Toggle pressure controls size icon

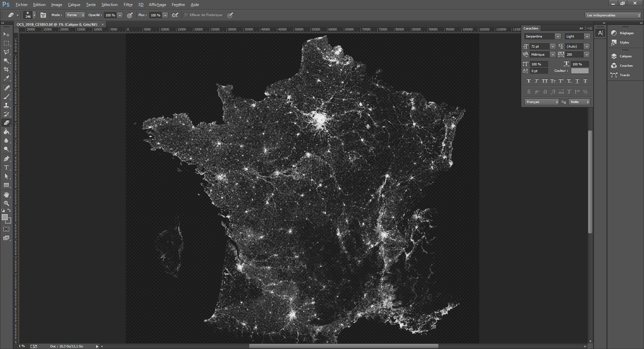coord(230,15)
